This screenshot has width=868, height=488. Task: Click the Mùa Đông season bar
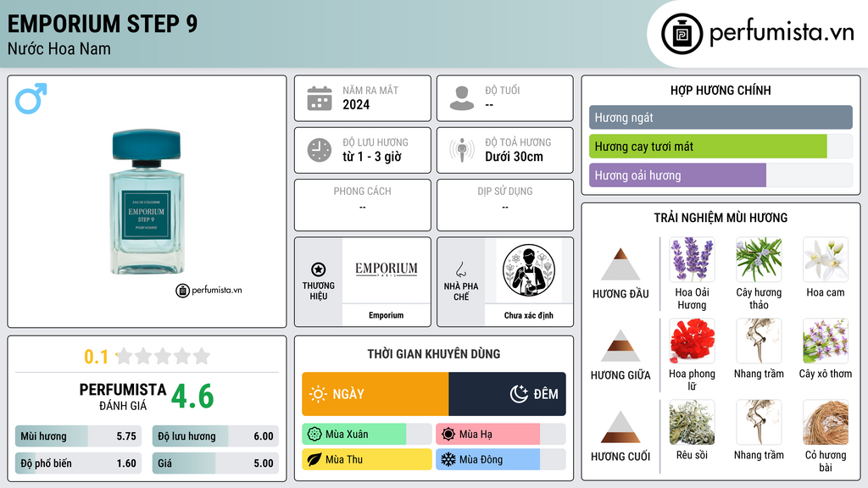(x=500, y=459)
